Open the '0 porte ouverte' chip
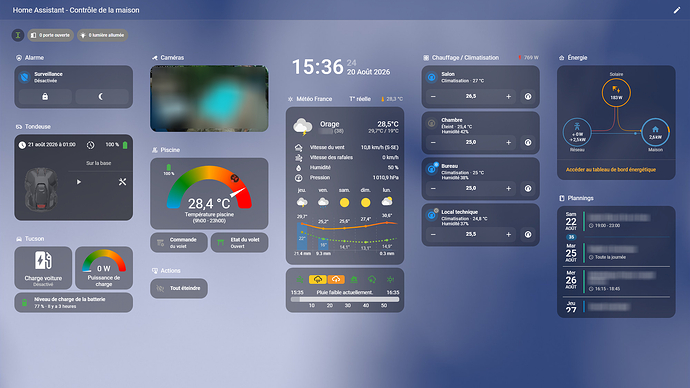This screenshot has height=388, width=690. pyautogui.click(x=51, y=35)
